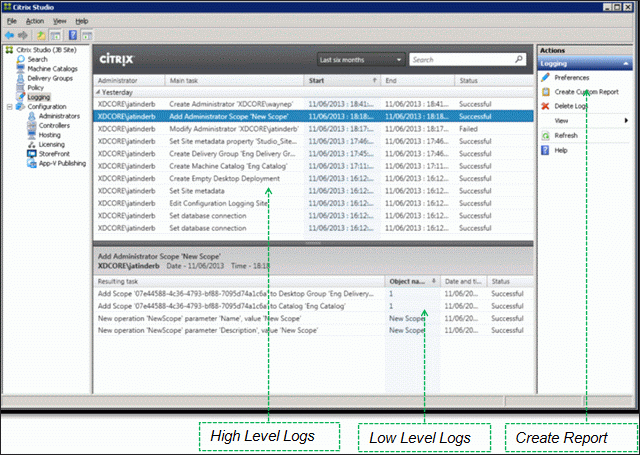Select the Edit Configuration Logging Site row
The image size is (640, 455).
pos(313,203)
